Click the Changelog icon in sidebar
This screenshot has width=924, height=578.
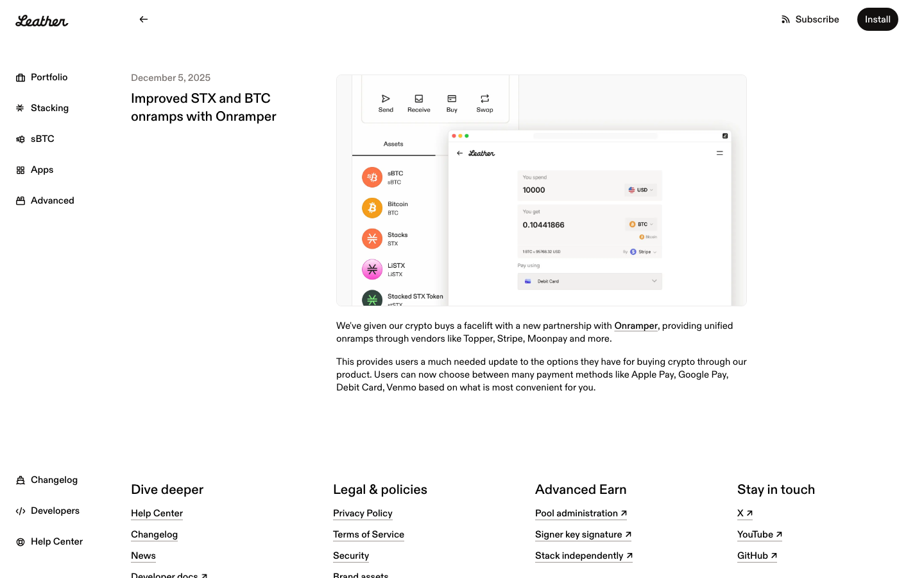point(21,480)
